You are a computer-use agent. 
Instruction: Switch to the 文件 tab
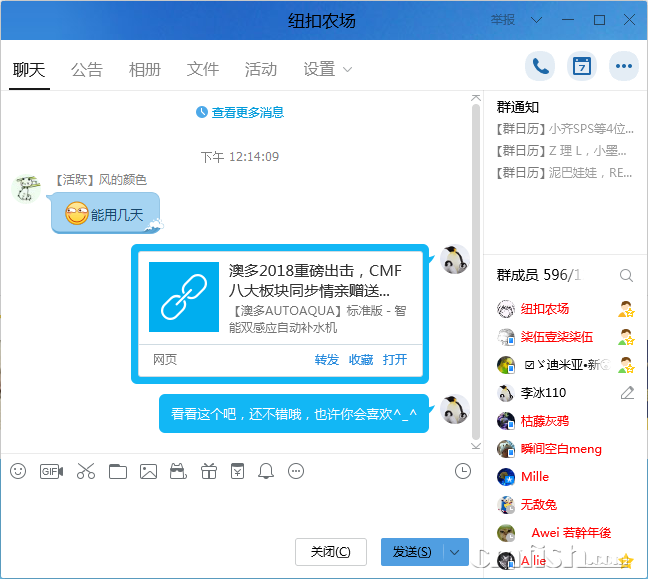point(203,69)
